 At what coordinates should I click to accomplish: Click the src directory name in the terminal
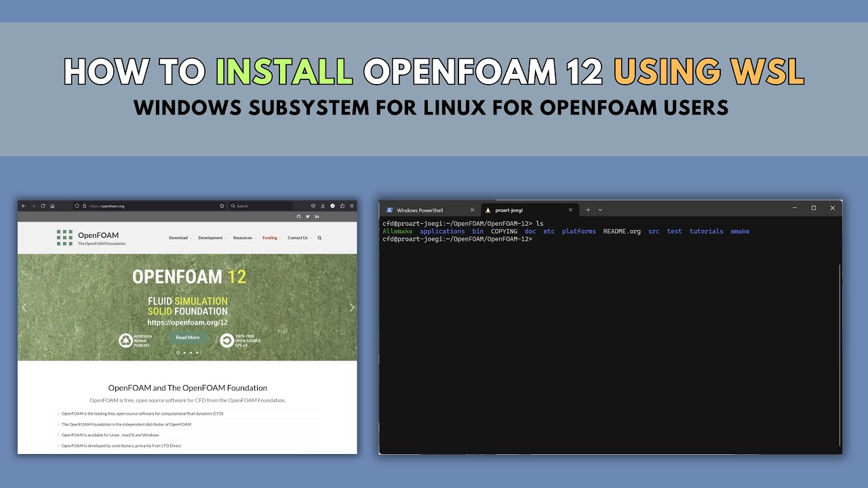[654, 232]
